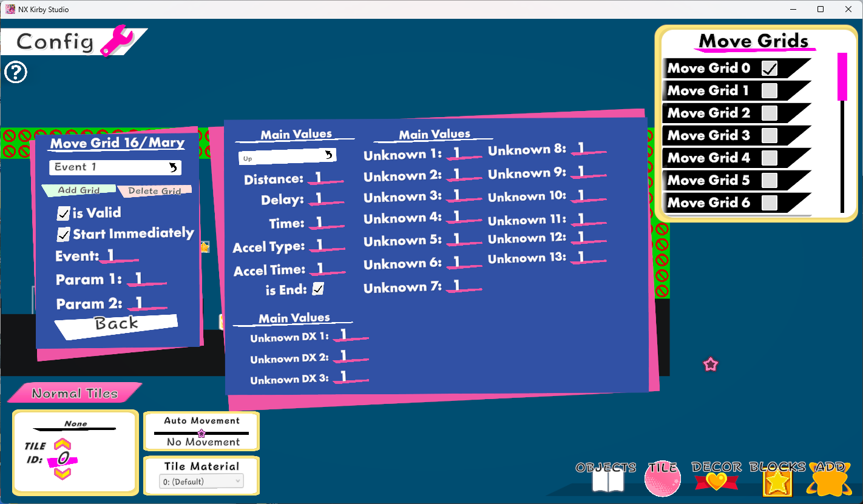Click the pink wrench Config icon
The height and width of the screenshot is (504, 863).
(x=117, y=41)
